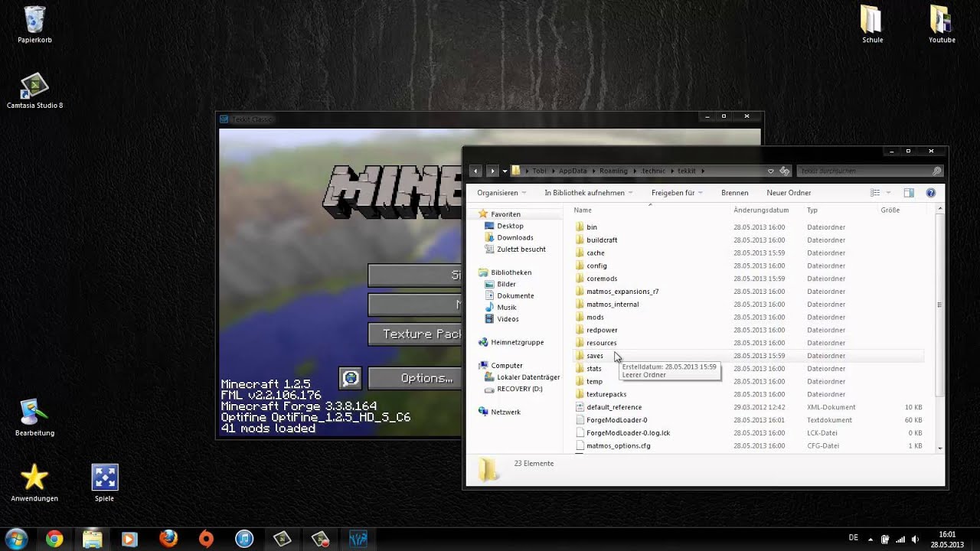Open Explorer help question mark
The width and height of the screenshot is (980, 551).
point(931,193)
